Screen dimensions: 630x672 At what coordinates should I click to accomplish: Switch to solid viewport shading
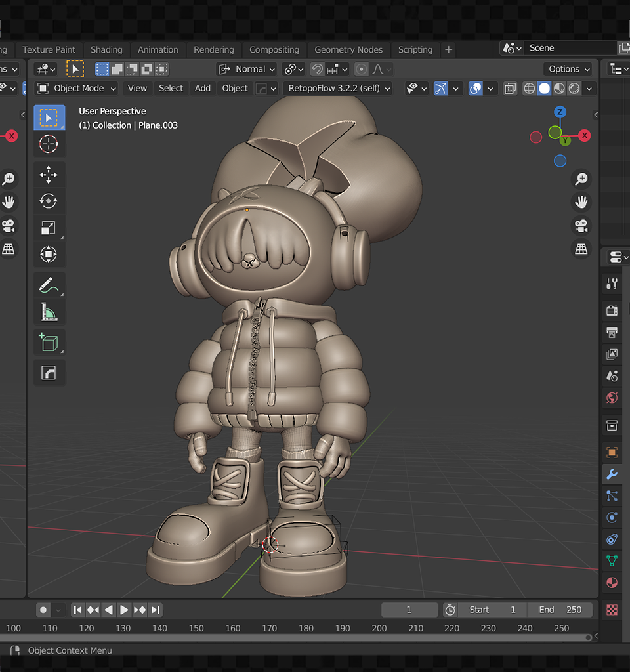(544, 89)
